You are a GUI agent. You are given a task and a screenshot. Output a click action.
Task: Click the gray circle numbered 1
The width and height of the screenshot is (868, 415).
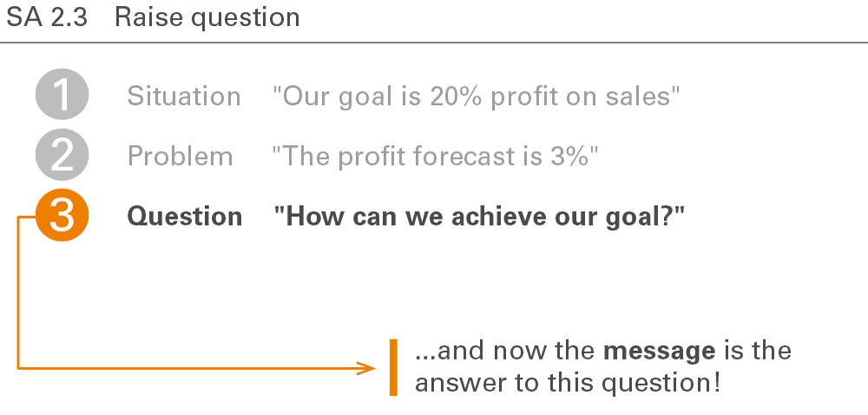coord(62,94)
